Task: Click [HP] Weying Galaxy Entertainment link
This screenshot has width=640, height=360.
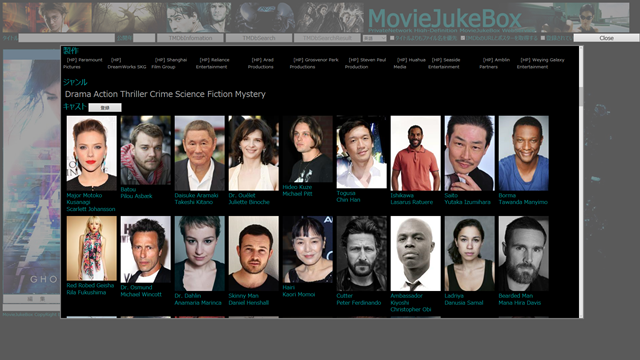Action: (541, 63)
